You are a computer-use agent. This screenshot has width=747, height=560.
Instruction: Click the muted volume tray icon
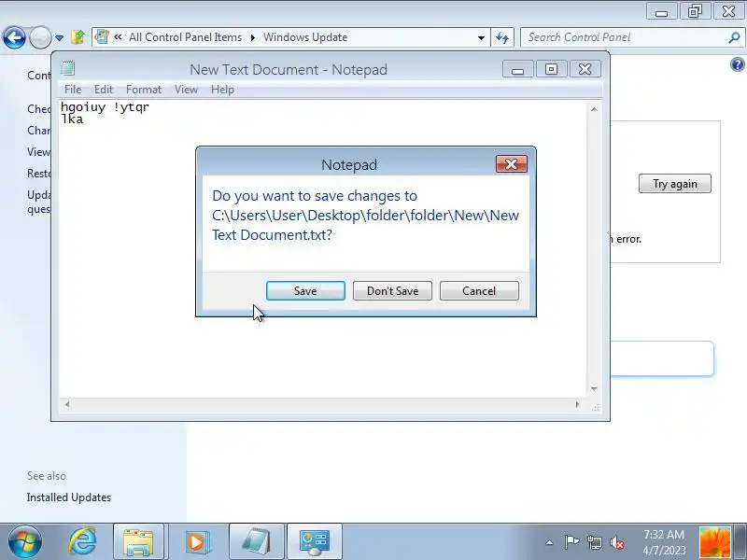(x=617, y=542)
